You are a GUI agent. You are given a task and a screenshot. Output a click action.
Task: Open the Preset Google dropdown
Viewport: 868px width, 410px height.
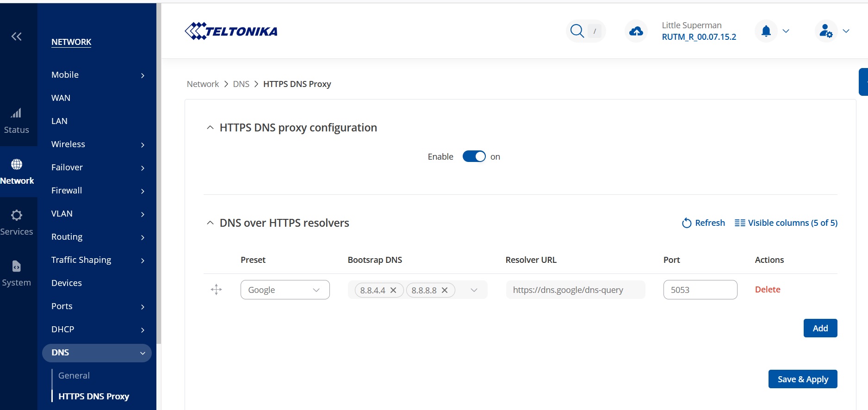pos(285,290)
